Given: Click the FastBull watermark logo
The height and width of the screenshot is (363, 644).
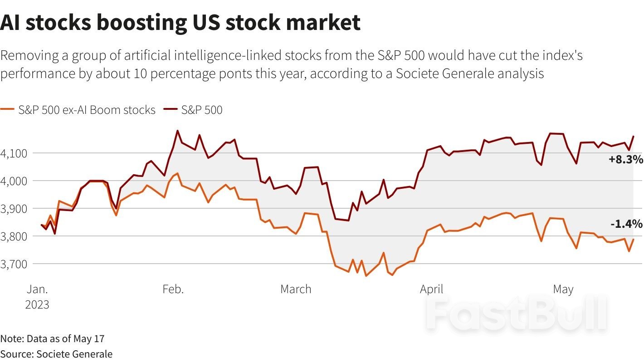Looking at the screenshot, I should click(517, 313).
